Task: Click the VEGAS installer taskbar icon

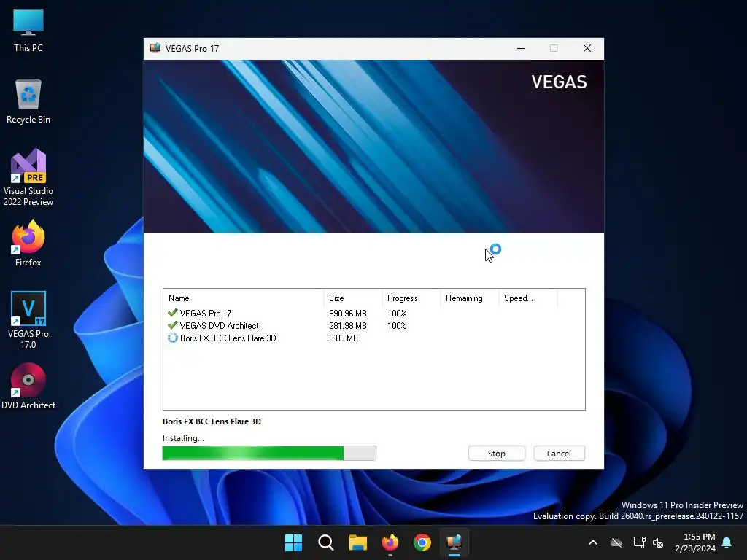Action: tap(454, 542)
